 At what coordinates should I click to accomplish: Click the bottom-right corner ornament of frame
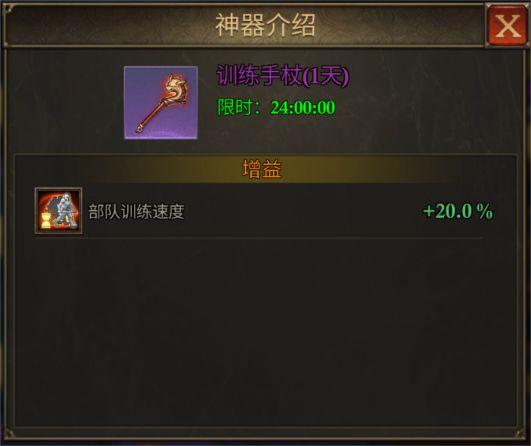[519, 433]
